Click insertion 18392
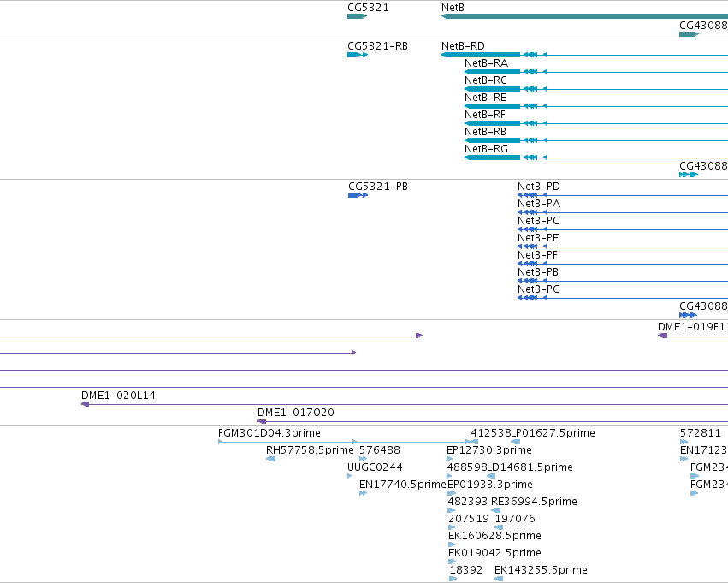 [x=453, y=579]
